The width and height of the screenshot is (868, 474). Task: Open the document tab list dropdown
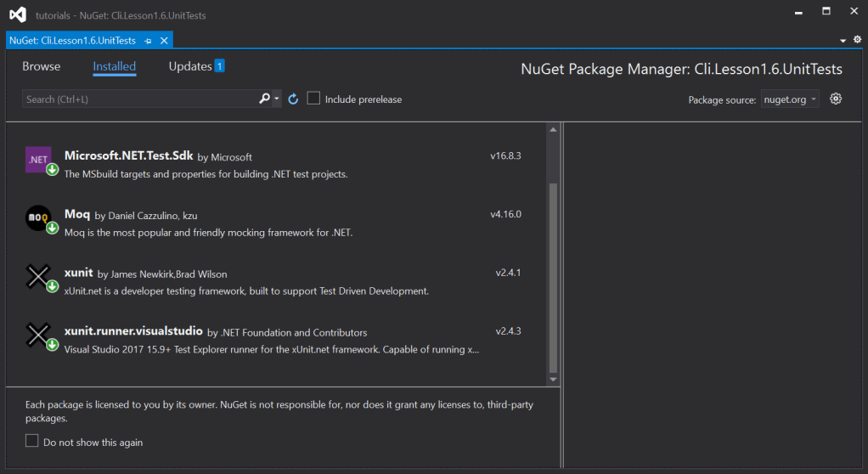(843, 41)
